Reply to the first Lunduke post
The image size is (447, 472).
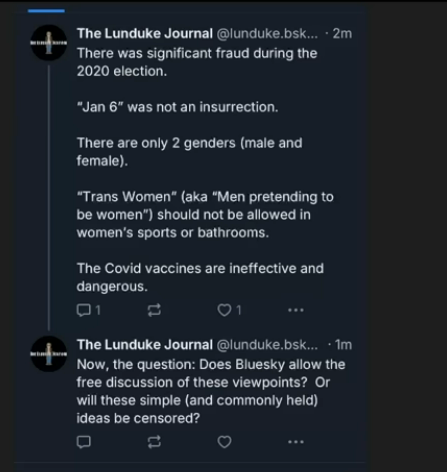88,310
